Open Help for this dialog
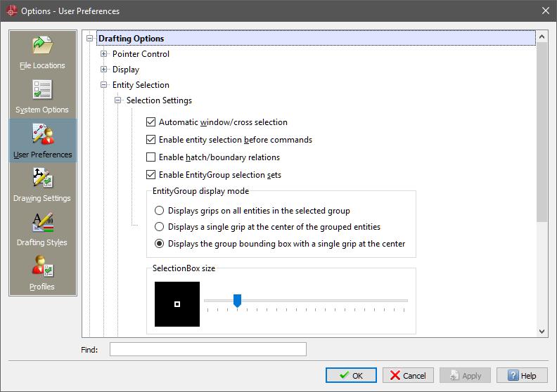557x392 pixels. 522,375
